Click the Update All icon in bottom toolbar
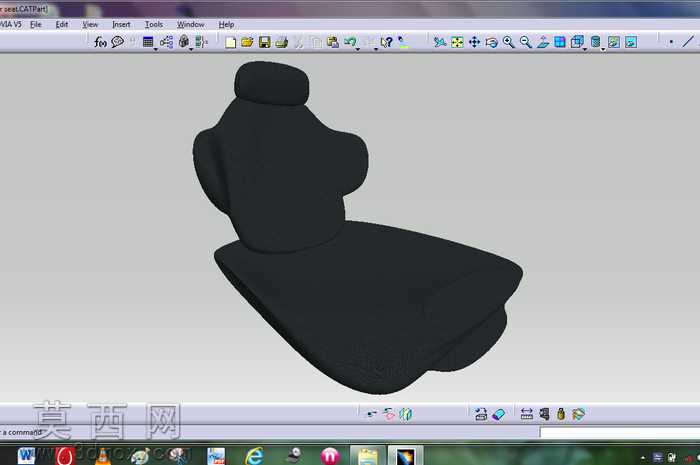Viewport: 700px width, 465px height. click(x=481, y=414)
